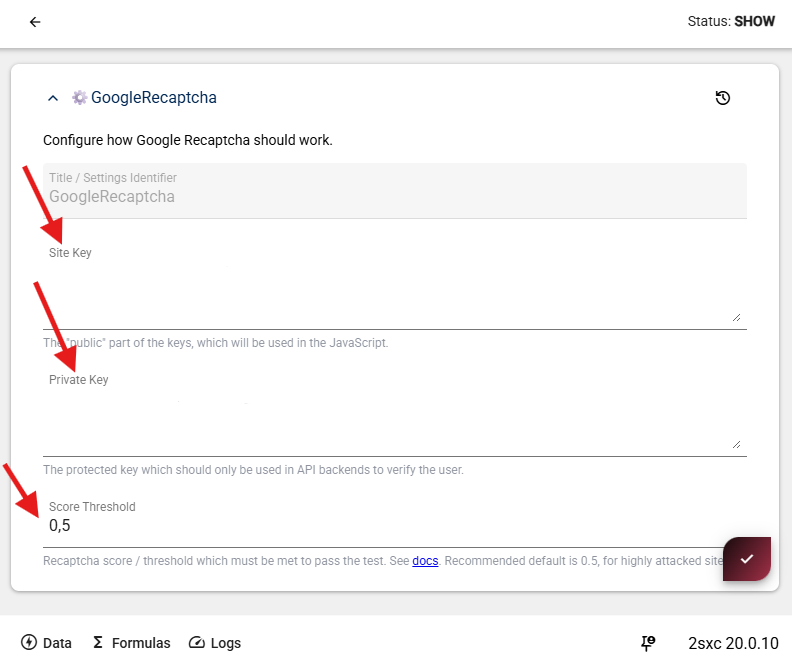Click the pin icon in bottom bar
Image resolution: width=792 pixels, height=666 pixels.
click(x=648, y=643)
